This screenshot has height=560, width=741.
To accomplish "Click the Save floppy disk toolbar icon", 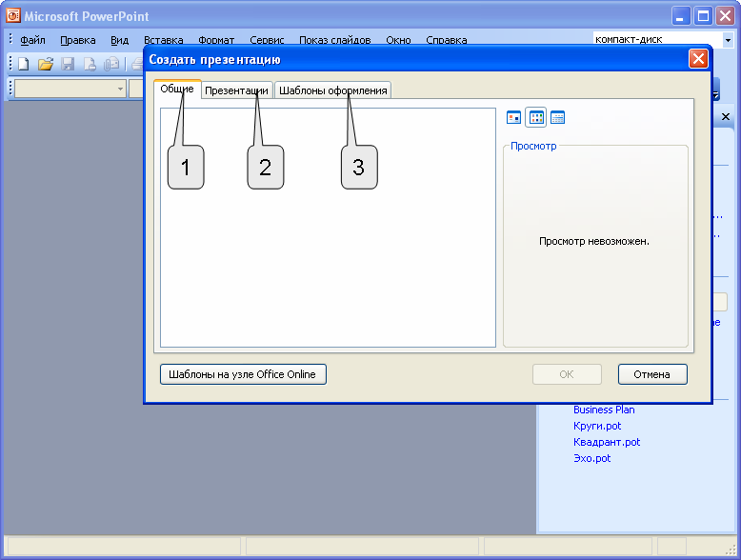I will click(68, 64).
